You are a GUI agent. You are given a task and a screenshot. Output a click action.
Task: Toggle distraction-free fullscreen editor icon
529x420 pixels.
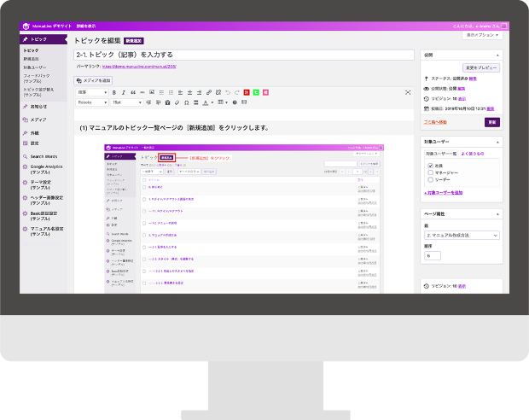pos(408,91)
